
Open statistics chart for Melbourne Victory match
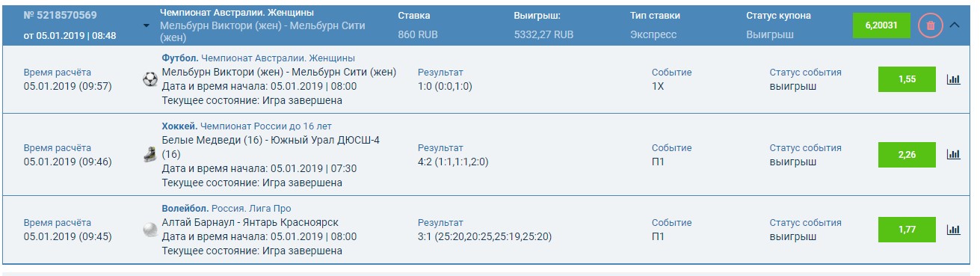[953, 79]
